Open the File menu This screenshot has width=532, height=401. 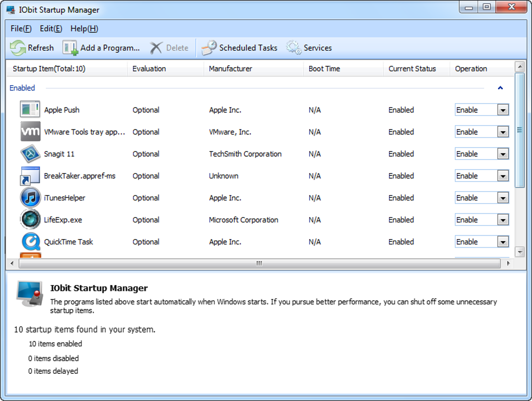coord(21,29)
